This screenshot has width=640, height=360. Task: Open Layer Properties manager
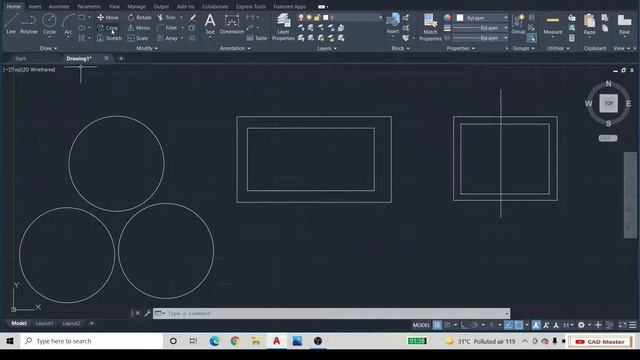click(x=283, y=27)
